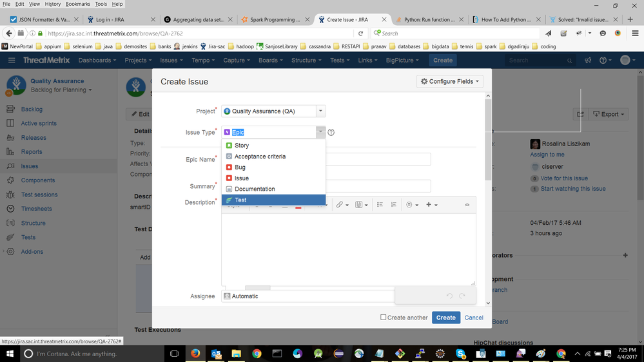Open the attachment toolbar icon
Screen dimensions: 644x362
(361, 204)
